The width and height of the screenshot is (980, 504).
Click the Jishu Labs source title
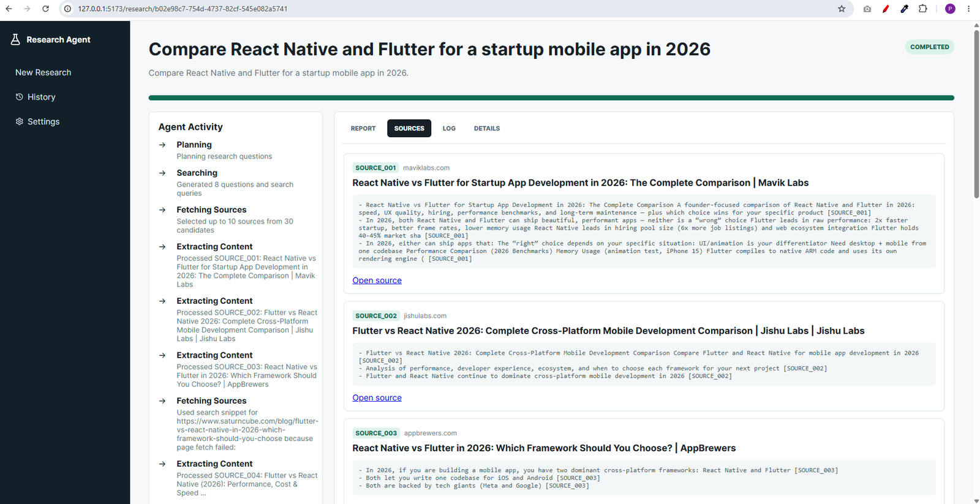pos(608,331)
